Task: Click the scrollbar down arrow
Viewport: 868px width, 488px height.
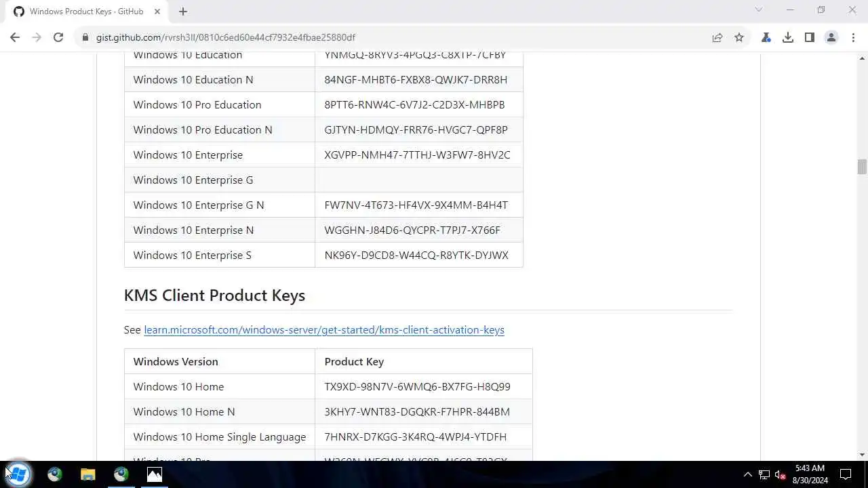Action: pos(862,455)
